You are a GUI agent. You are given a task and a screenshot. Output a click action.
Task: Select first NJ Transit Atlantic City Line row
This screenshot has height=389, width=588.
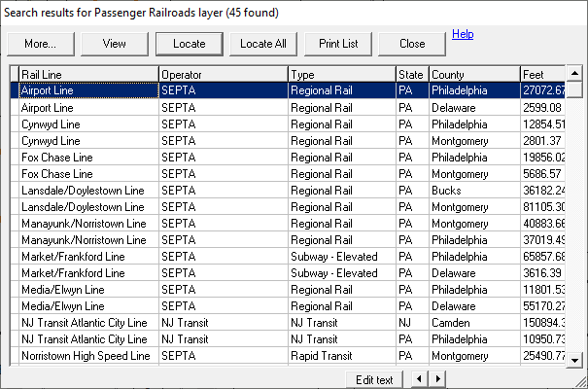[x=87, y=322]
